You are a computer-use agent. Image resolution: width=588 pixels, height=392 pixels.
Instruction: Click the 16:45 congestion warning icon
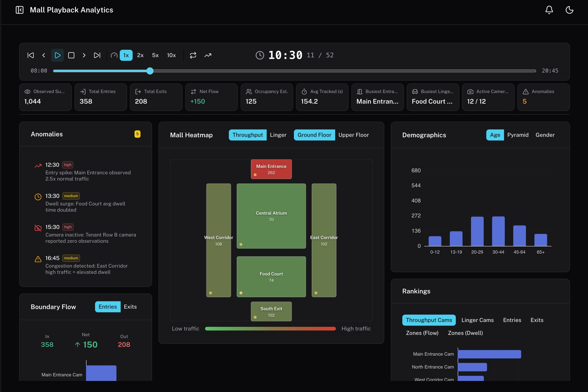38,259
